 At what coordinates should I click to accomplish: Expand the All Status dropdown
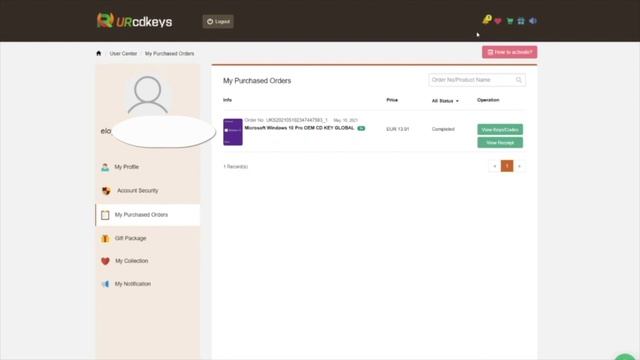[x=445, y=101]
